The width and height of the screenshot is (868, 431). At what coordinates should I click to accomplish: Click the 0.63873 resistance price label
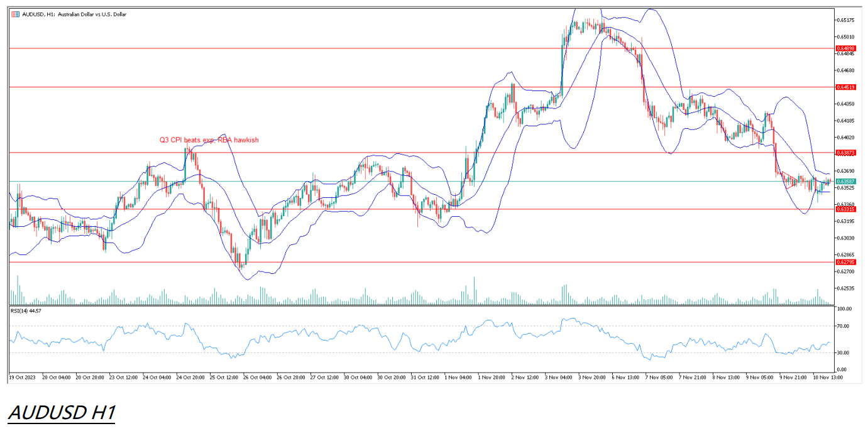click(845, 153)
